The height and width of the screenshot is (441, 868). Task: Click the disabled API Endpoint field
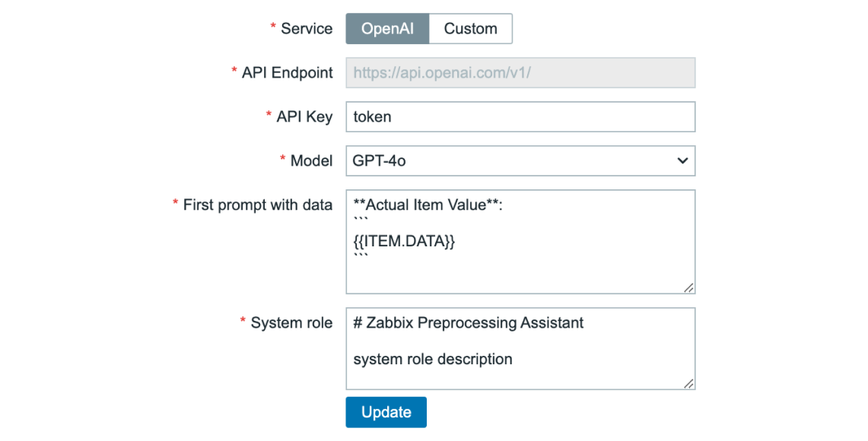click(x=520, y=72)
